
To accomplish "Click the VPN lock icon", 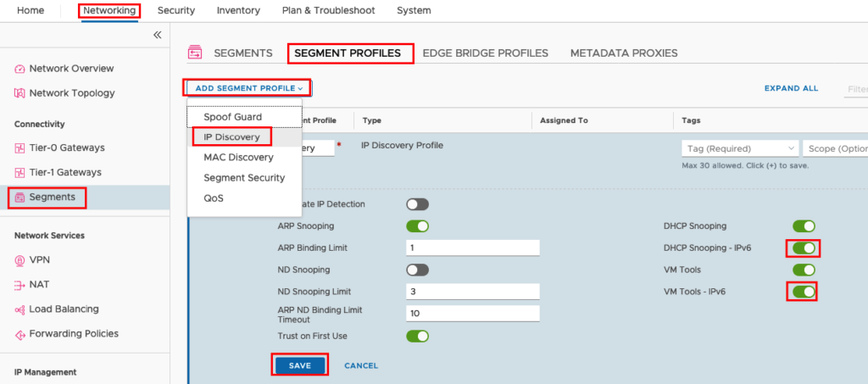I will (19, 260).
